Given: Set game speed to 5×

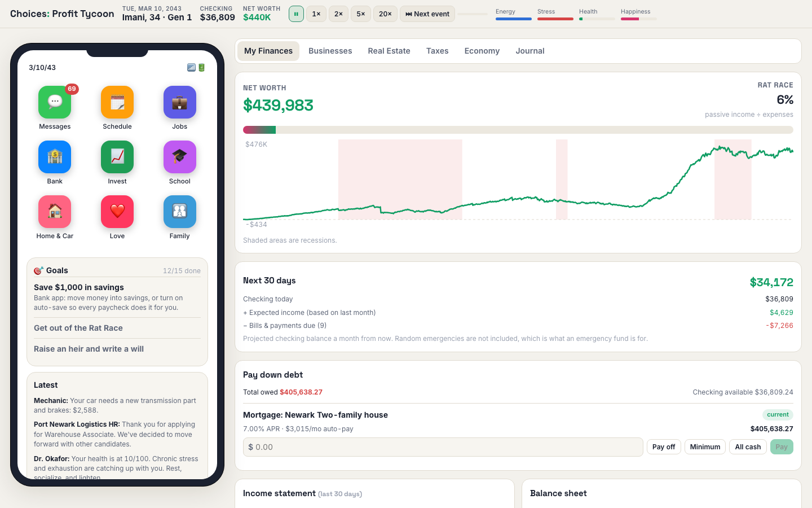Looking at the screenshot, I should [361, 14].
